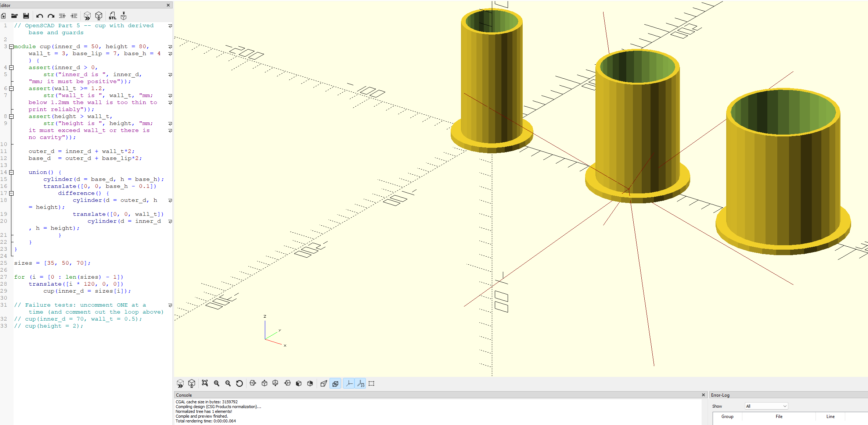Run Preview from the viewport toolbar
868x425 pixels.
pyautogui.click(x=180, y=383)
